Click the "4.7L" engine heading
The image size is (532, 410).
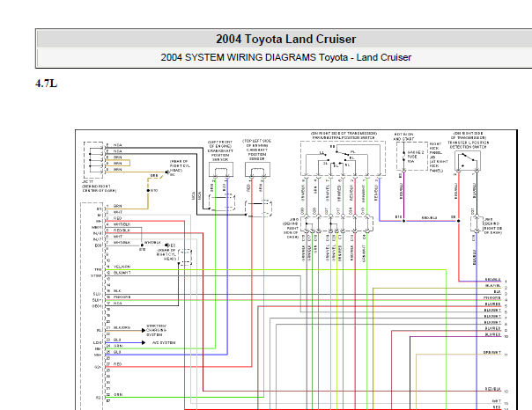[x=46, y=84]
